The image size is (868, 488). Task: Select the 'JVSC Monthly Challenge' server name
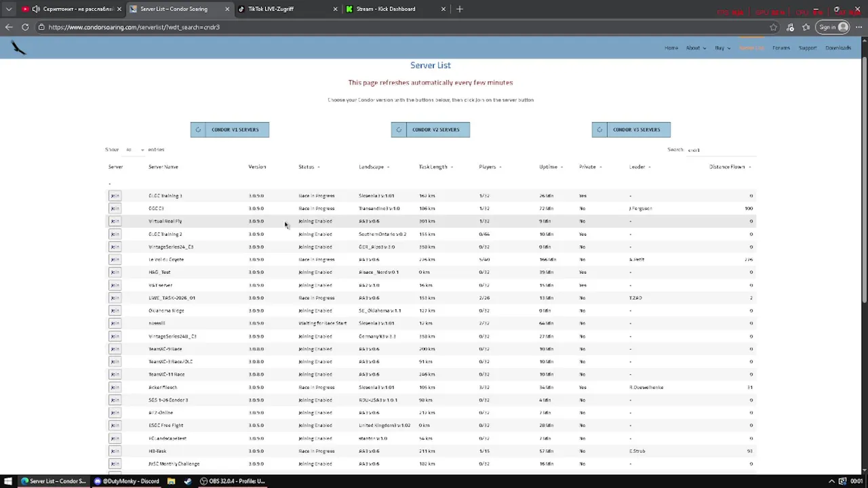(x=174, y=464)
